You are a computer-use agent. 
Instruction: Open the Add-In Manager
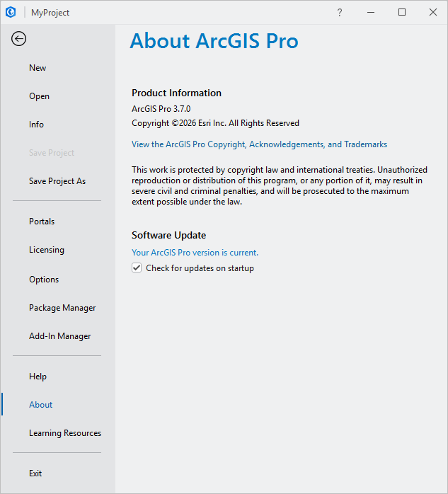[60, 336]
